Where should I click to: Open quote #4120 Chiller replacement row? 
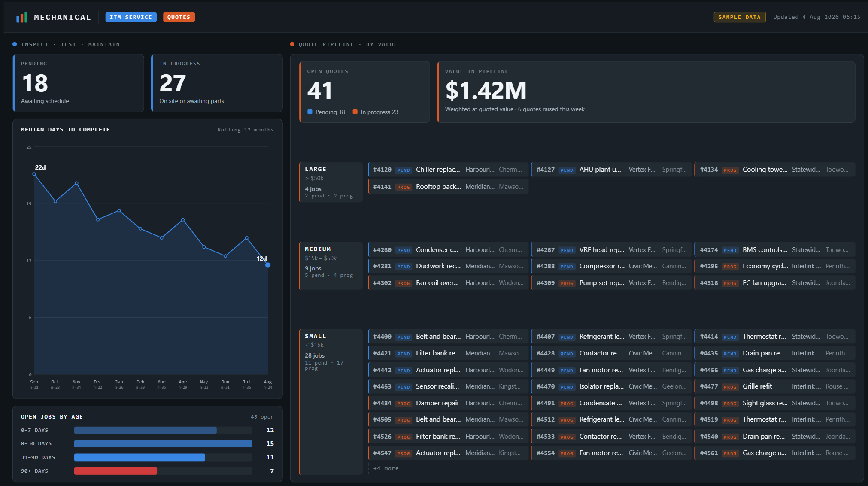(448, 170)
